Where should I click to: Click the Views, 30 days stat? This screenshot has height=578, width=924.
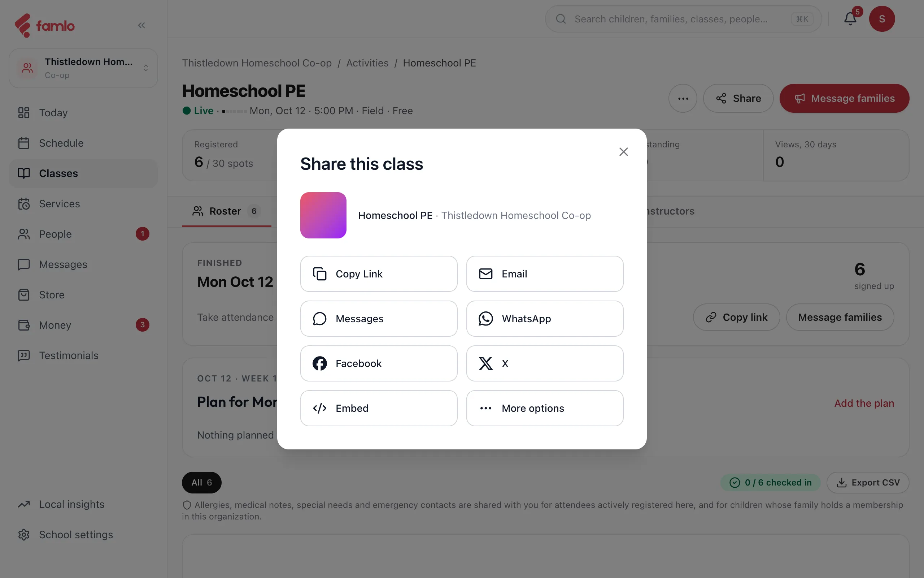tap(836, 155)
